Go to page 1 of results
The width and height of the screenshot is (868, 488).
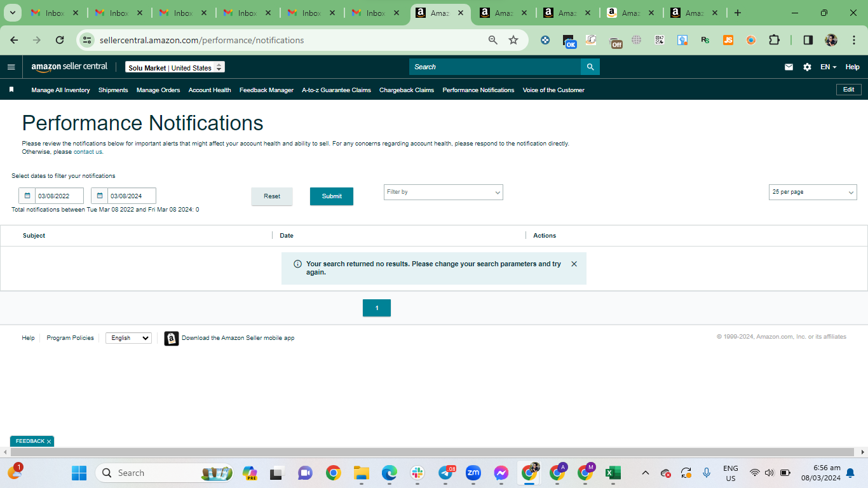[x=377, y=308]
